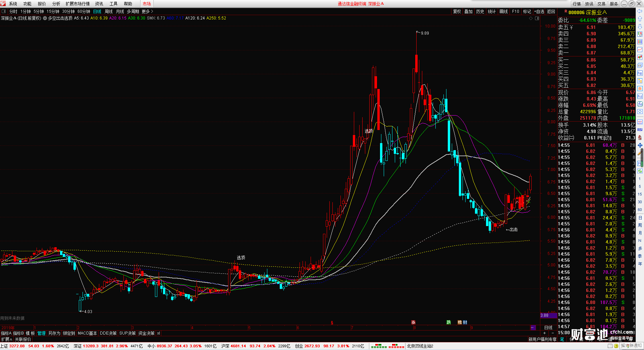The height and width of the screenshot is (350, 644).
Task: Open the 功能 menu
Action: 28,4
